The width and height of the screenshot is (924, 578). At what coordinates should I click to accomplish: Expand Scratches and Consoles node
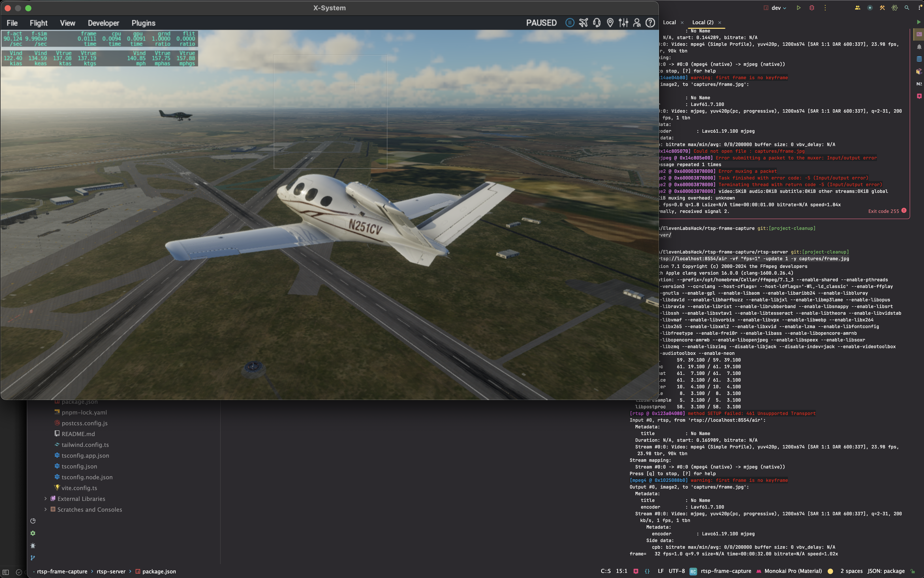(x=46, y=509)
